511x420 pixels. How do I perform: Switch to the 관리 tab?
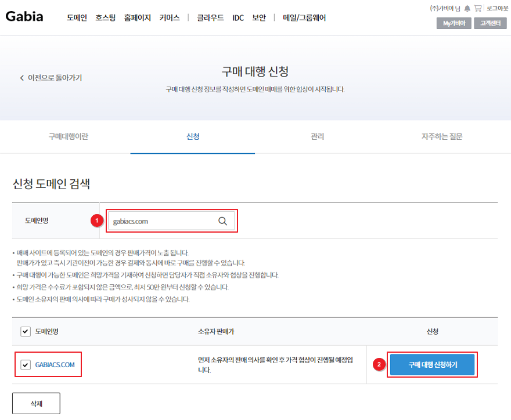(317, 137)
